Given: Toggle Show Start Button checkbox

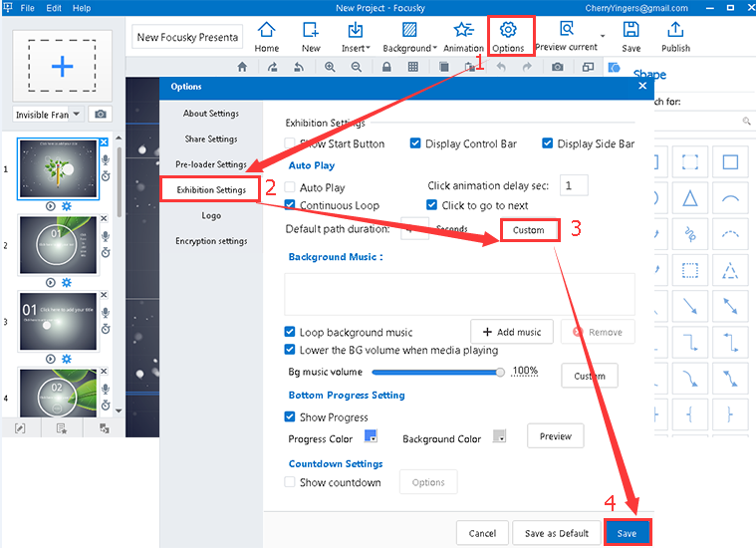Looking at the screenshot, I should click(x=290, y=143).
